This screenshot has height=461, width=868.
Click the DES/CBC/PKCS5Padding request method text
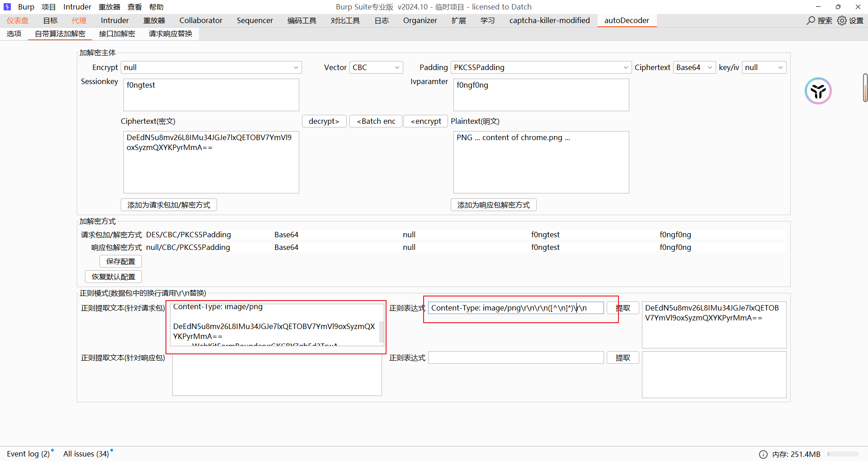pyautogui.click(x=189, y=235)
